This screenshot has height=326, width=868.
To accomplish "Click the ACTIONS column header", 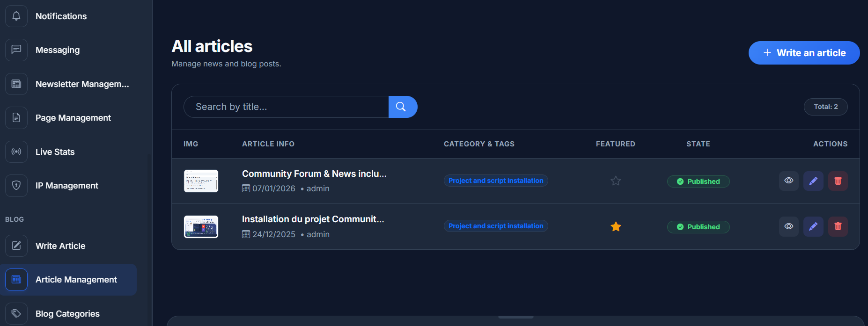I will point(830,144).
